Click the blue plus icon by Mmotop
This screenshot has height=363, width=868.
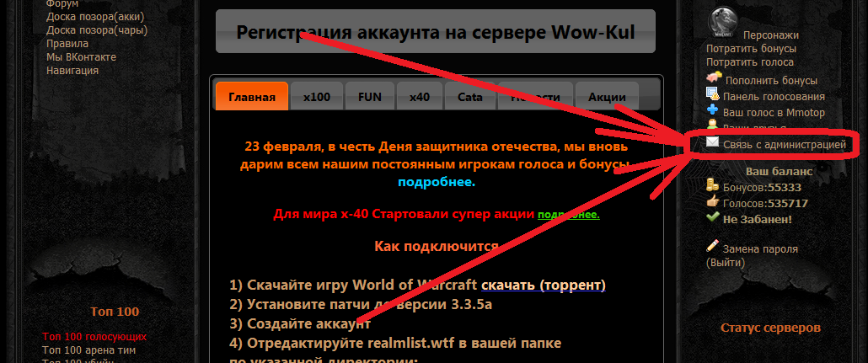(x=712, y=110)
